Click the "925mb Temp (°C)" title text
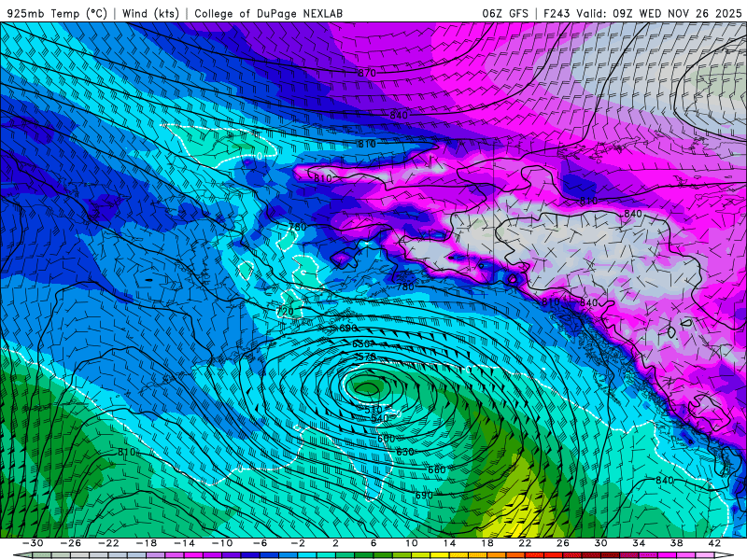Screen dimensions: 747x560 tap(58, 14)
